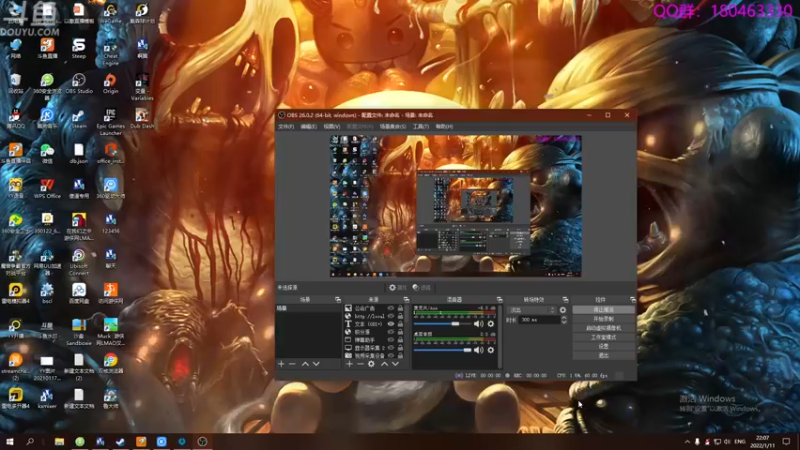The height and width of the screenshot is (450, 800).
Task: Click the 300 ms duration field
Action: (539, 320)
